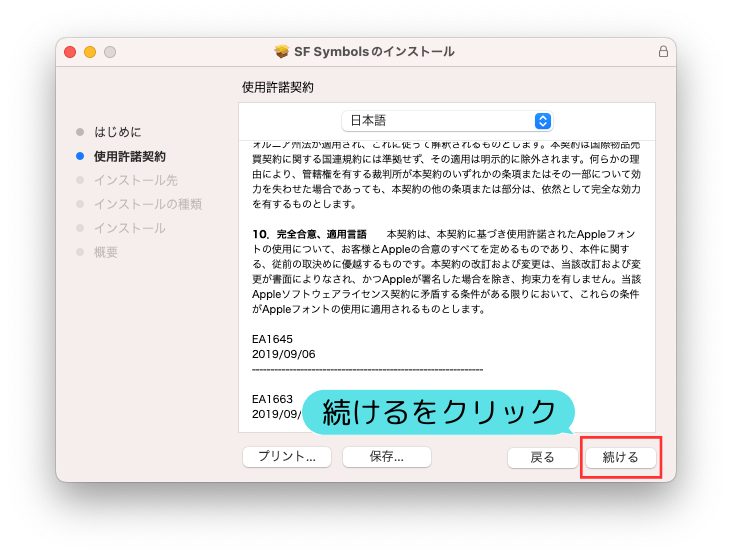Image resolution: width=732 pixels, height=556 pixels.
Task: Click the lock icon in title bar
Action: tap(663, 51)
